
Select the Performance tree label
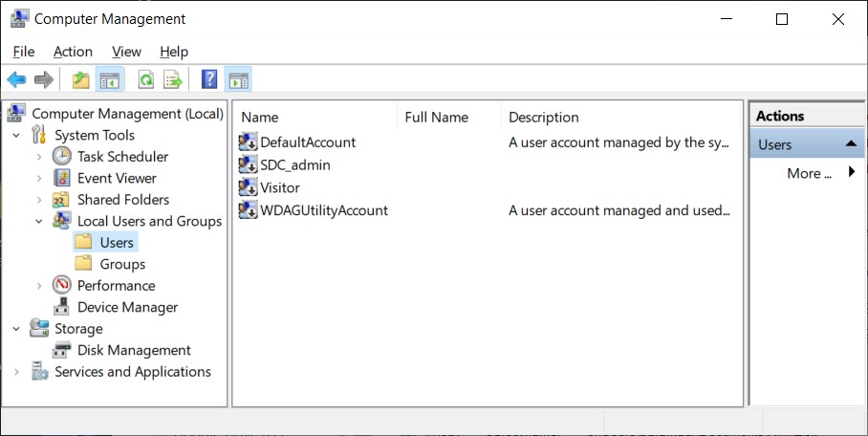[x=117, y=285]
